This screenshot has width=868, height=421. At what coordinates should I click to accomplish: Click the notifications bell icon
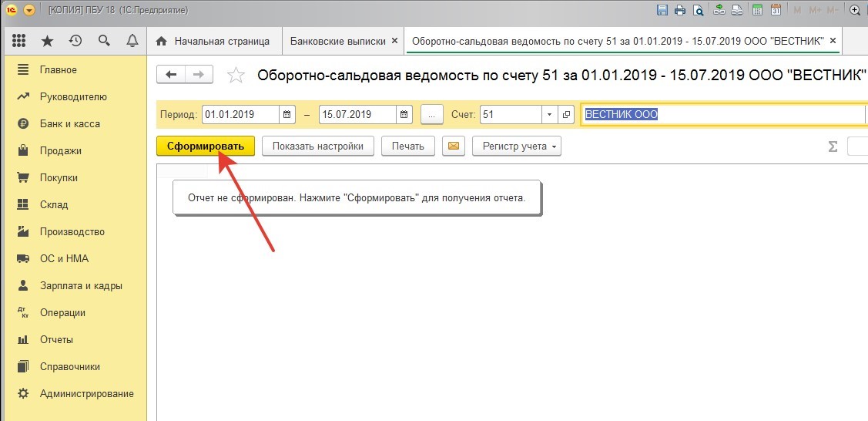pos(132,41)
